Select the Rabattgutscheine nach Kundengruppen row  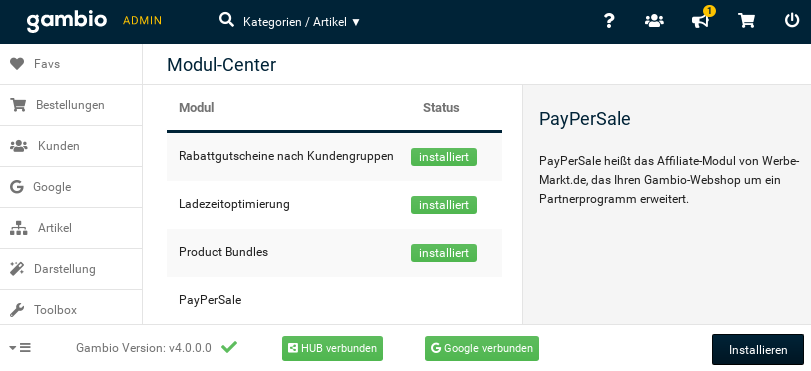334,157
